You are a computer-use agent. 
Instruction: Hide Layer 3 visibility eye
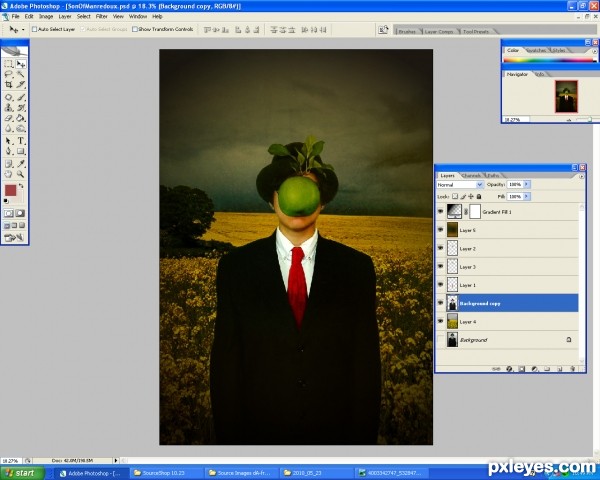[x=440, y=266]
